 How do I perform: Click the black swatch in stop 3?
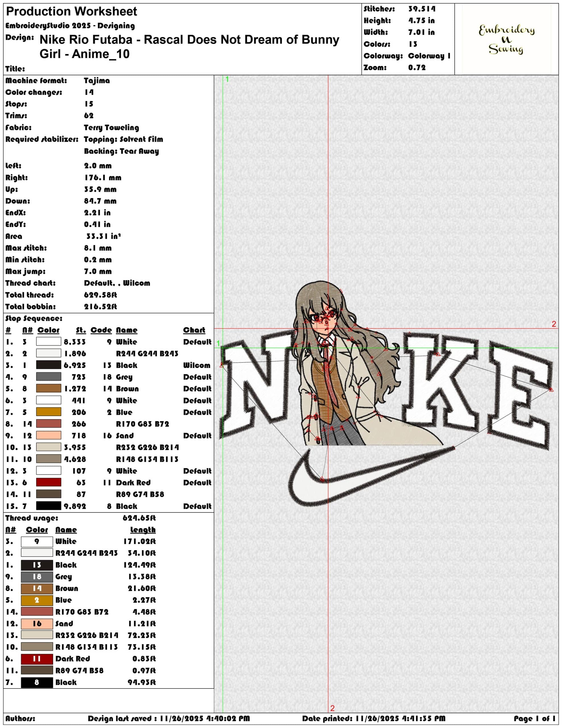click(x=49, y=365)
